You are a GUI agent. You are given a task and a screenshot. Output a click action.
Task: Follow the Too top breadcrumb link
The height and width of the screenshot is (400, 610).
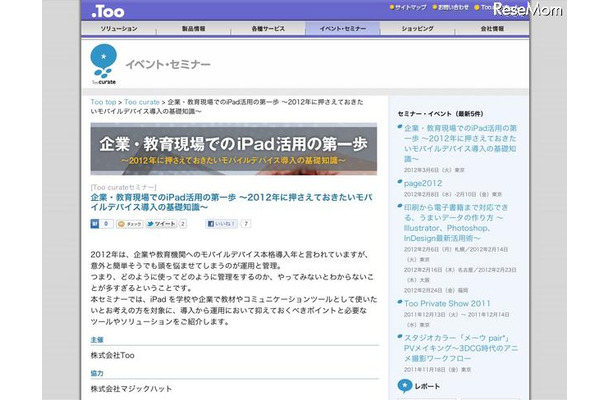(103, 103)
